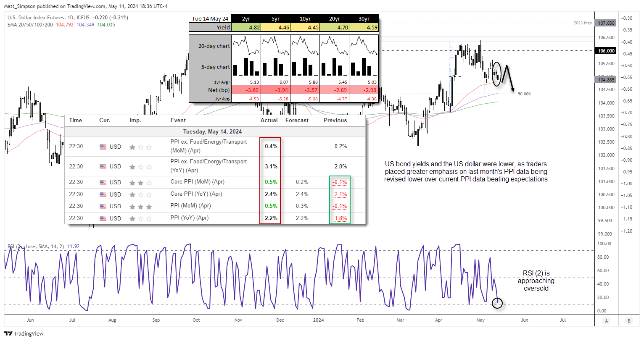
Task: Click the flag beside PPI ex. Food/Energy/Transport (MoM)
Action: (x=103, y=147)
